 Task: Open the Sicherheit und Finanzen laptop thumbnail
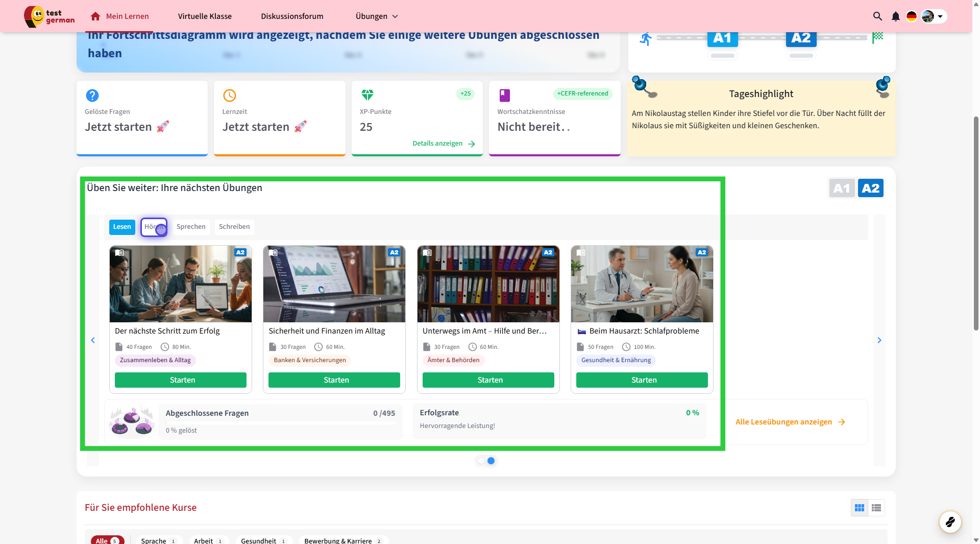334,284
